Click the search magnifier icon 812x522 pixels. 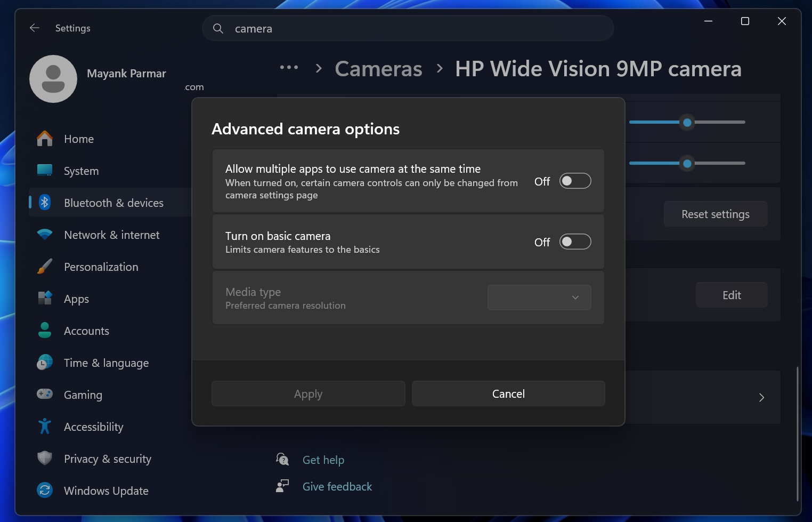coord(218,28)
